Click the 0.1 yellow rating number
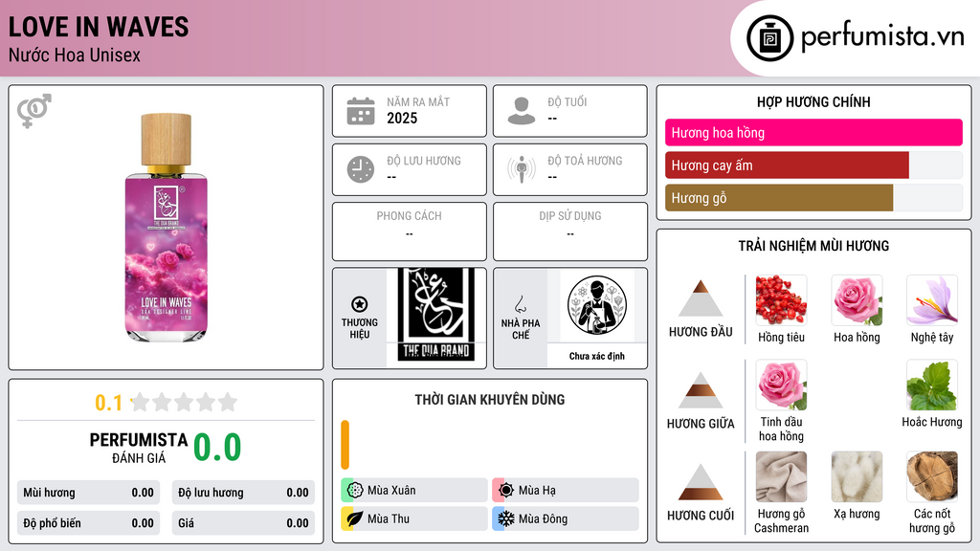 tap(109, 403)
